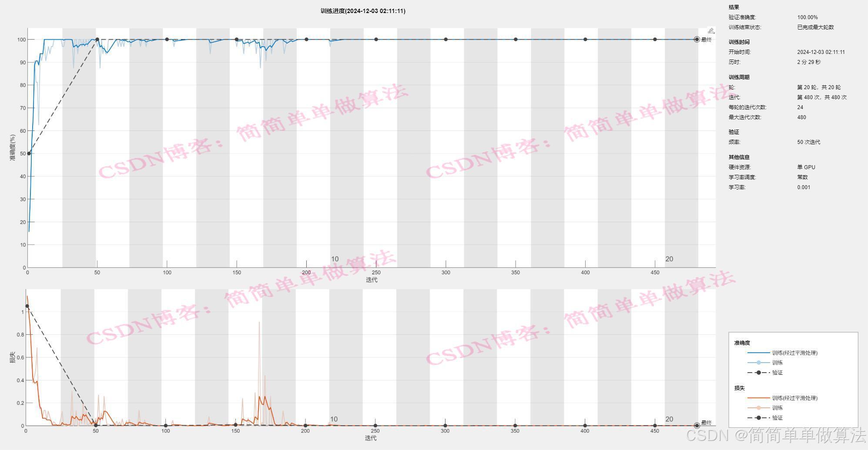Select the max iterations value 480

tap(801, 117)
